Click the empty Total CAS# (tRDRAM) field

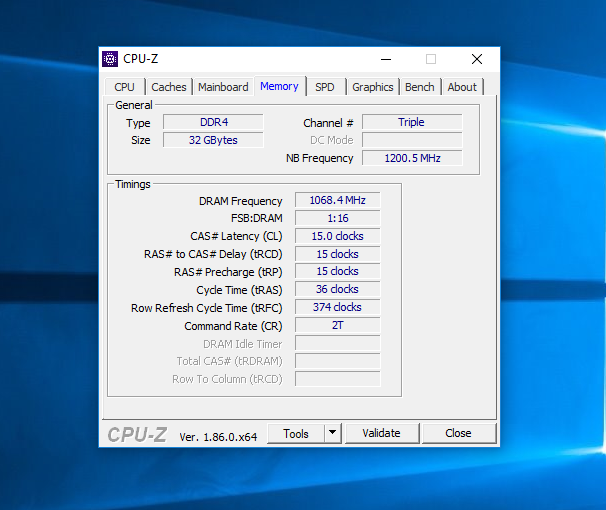coord(338,361)
